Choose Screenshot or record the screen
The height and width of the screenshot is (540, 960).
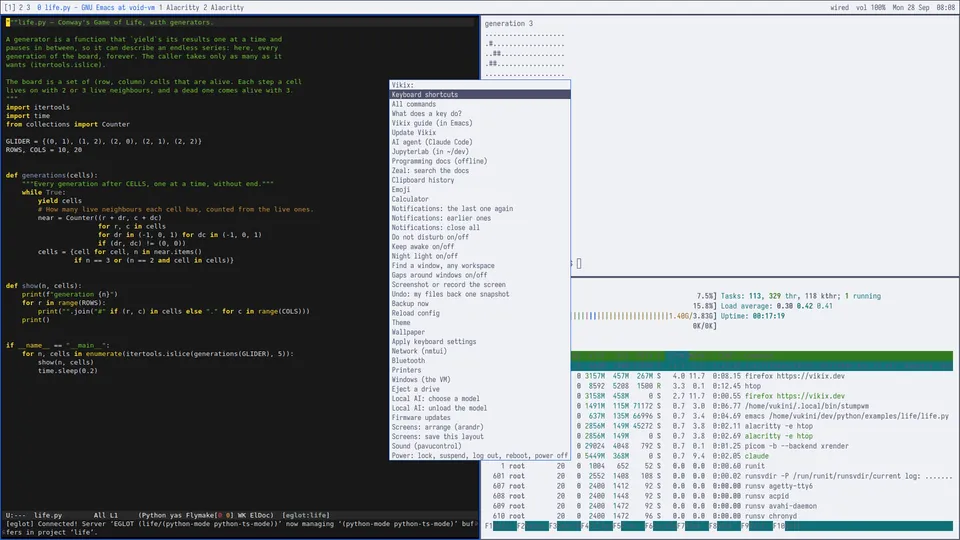[x=480, y=285]
